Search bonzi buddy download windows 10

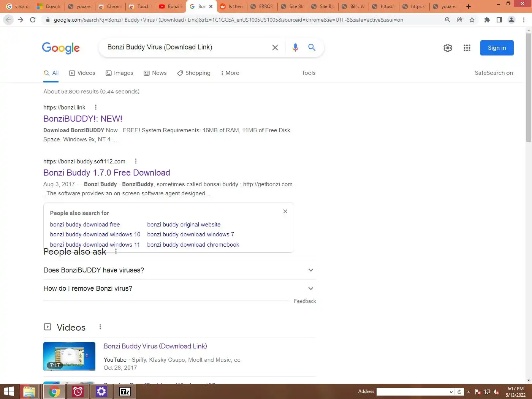pyautogui.click(x=95, y=234)
